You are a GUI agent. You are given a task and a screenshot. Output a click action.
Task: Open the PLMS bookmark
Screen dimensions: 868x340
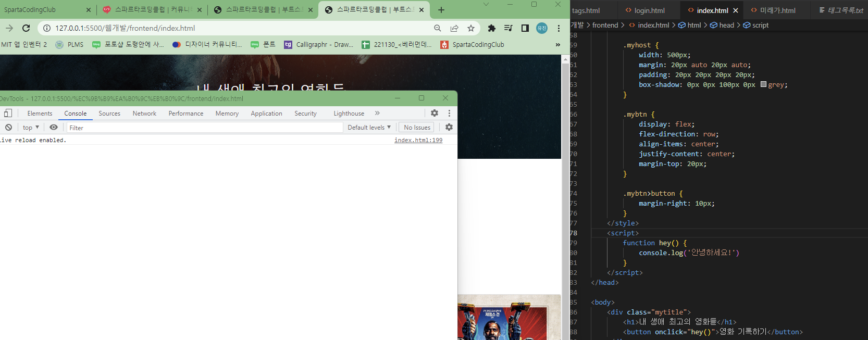point(69,45)
